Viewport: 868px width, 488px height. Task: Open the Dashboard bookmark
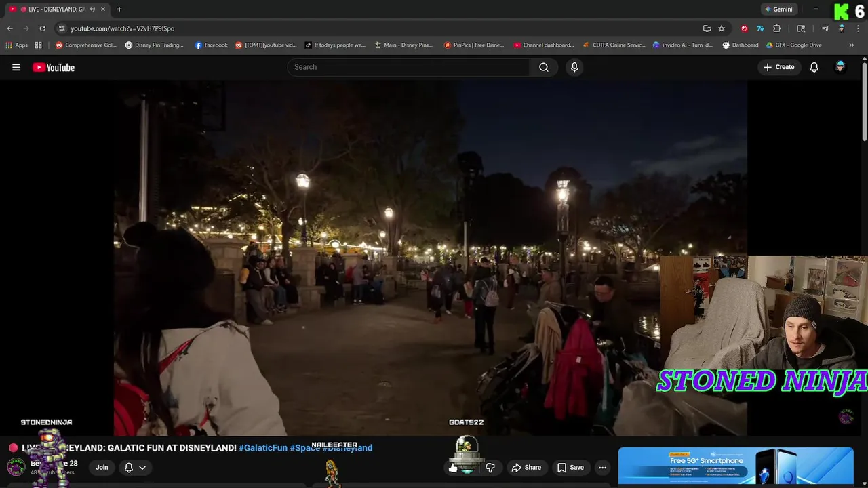pyautogui.click(x=741, y=45)
